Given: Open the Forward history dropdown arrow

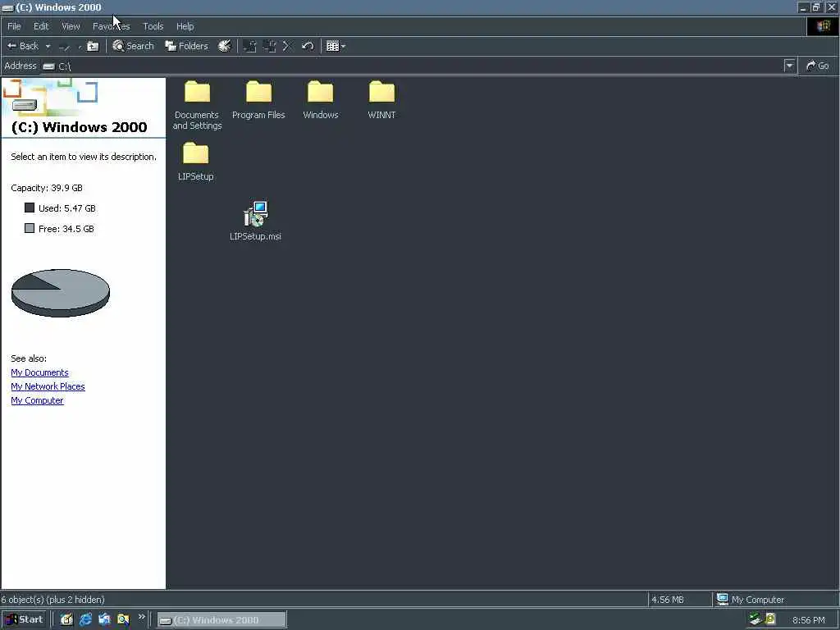Looking at the screenshot, I should pos(80,47).
